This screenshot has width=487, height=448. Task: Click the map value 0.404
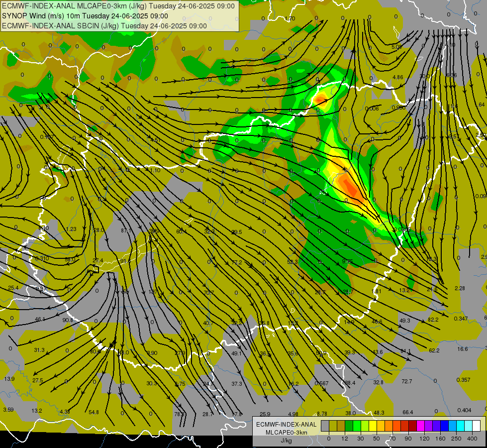tap(464, 410)
